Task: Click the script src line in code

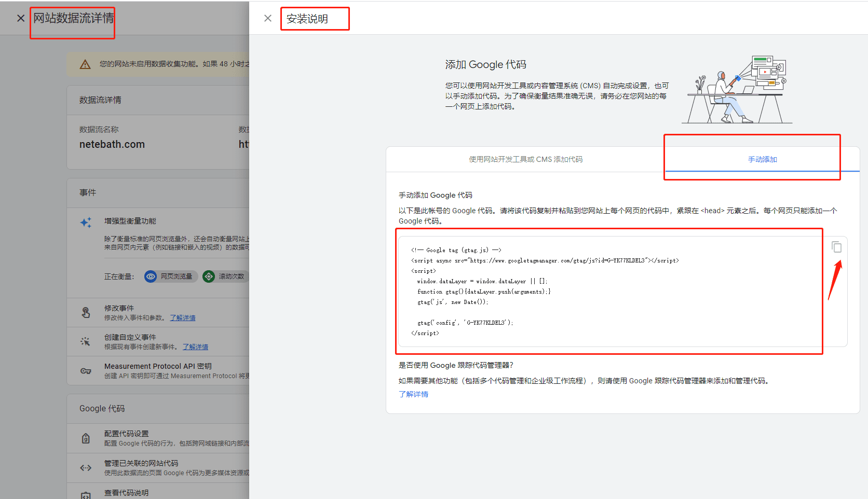Action: point(545,260)
